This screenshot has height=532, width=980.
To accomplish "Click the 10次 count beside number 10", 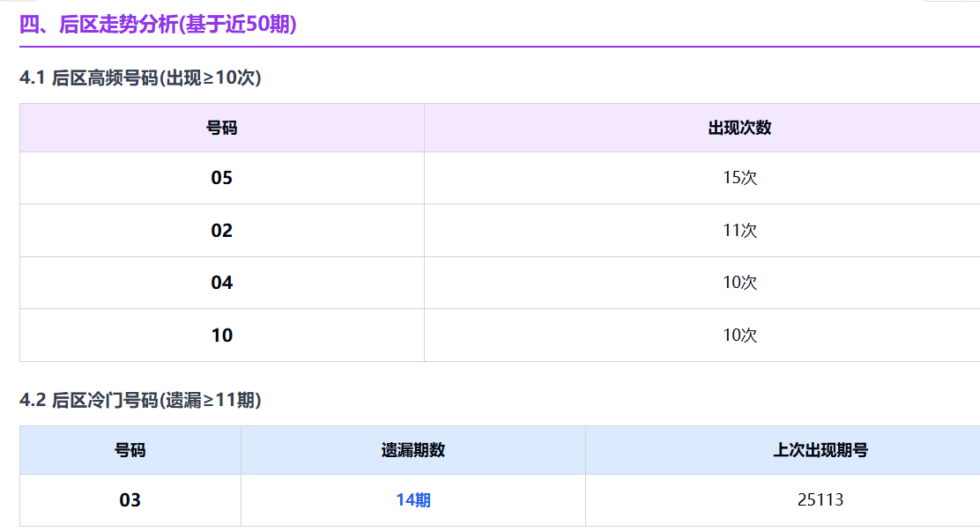I will (739, 336).
